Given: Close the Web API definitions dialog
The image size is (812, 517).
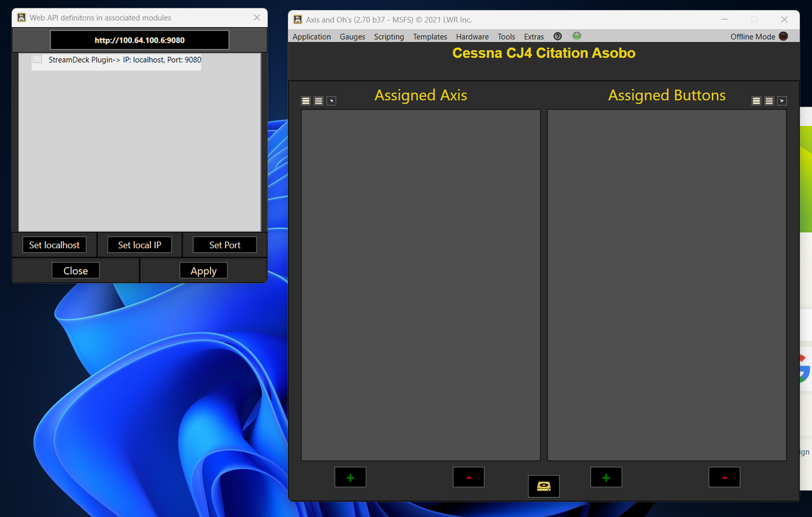Looking at the screenshot, I should (x=256, y=17).
